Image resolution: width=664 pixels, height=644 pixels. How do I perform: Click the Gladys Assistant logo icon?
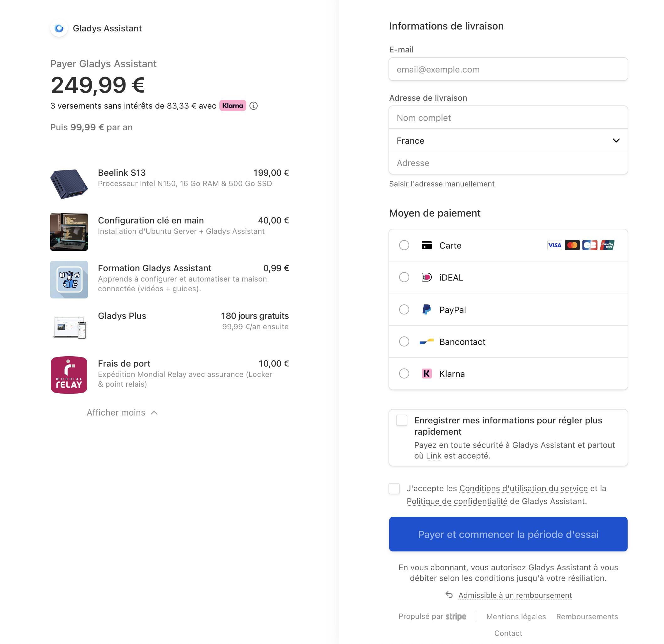tap(59, 29)
